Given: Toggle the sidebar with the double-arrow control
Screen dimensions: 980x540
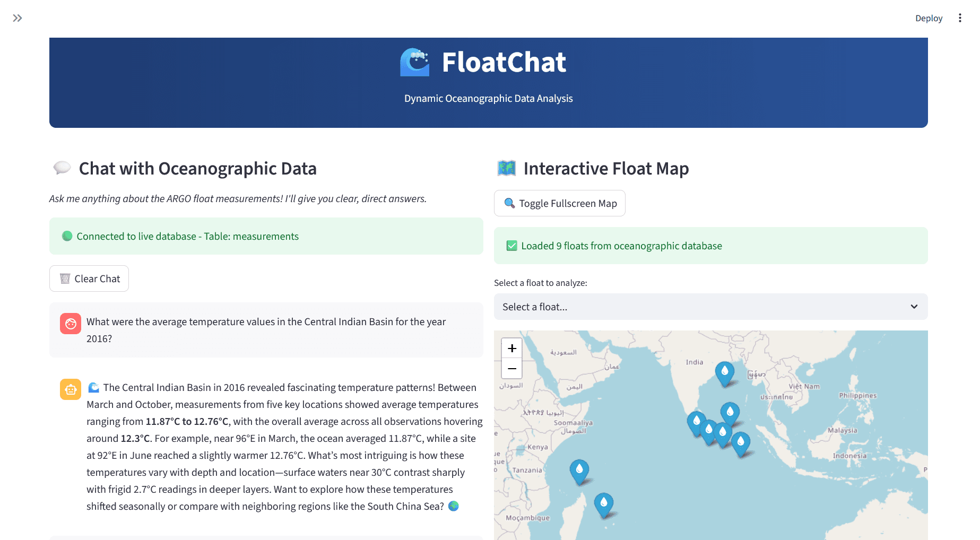Looking at the screenshot, I should tap(17, 18).
